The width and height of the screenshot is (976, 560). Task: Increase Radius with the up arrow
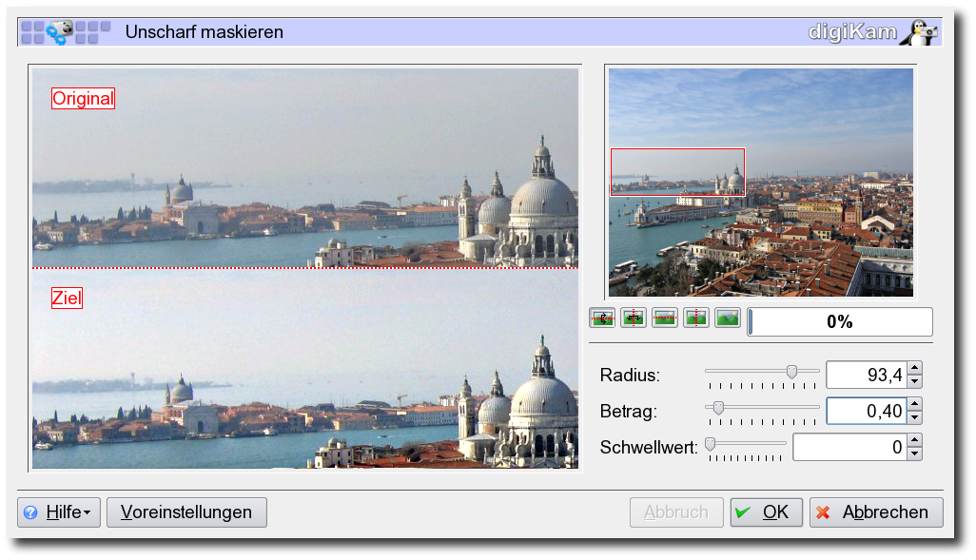click(x=914, y=368)
